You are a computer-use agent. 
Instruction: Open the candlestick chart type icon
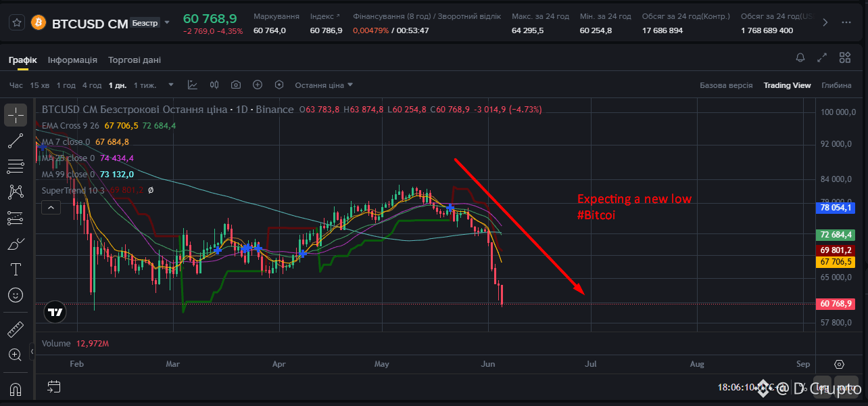coord(215,85)
